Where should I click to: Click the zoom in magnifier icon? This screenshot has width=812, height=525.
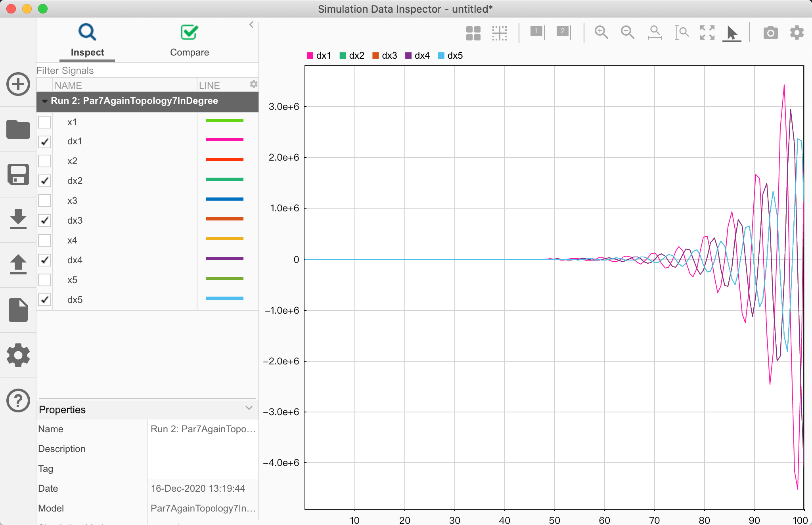point(601,32)
